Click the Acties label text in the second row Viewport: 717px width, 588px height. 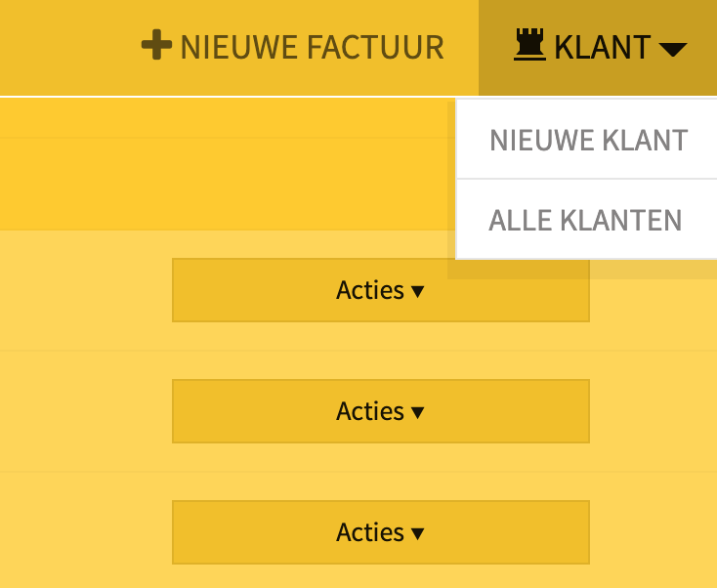(x=370, y=411)
